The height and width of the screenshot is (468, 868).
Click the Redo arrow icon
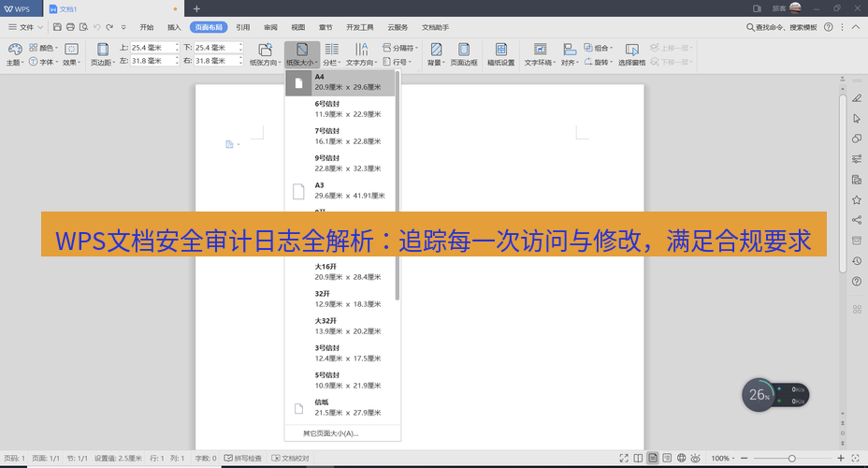click(109, 26)
